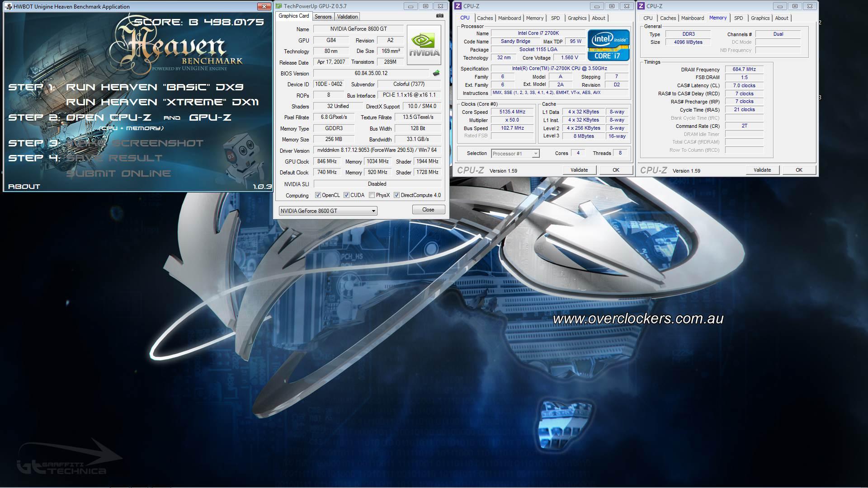Click the BIOS save chip icon in GPU-Z

[x=436, y=73]
